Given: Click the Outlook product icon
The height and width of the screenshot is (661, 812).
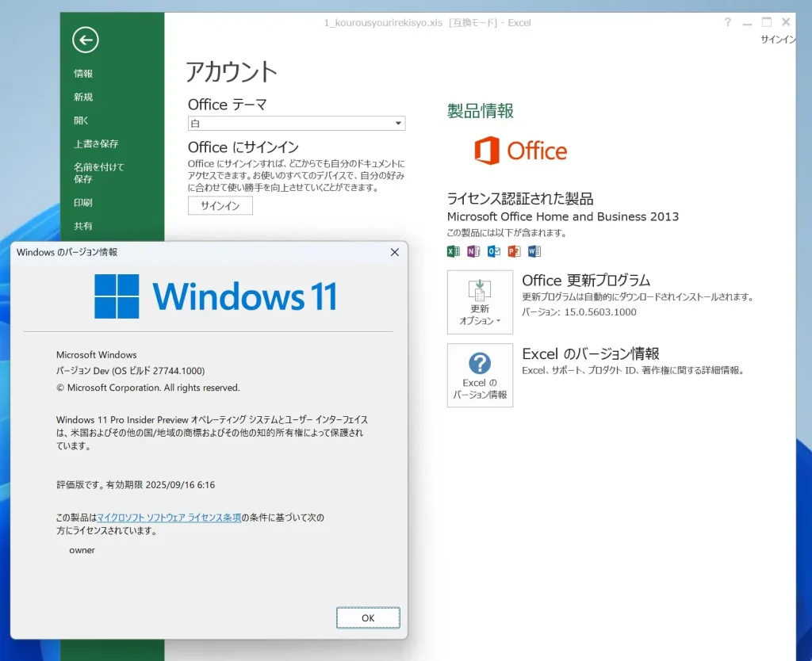Looking at the screenshot, I should pos(493,251).
